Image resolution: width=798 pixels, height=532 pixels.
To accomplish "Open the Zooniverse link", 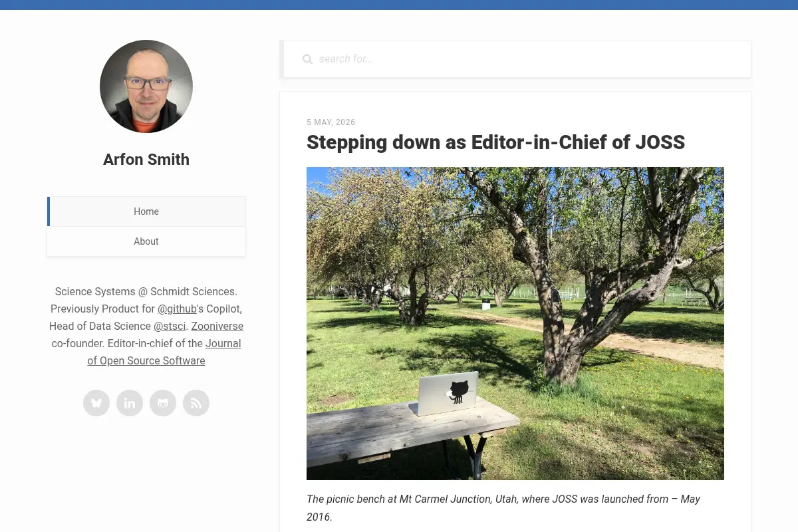I will (217, 326).
